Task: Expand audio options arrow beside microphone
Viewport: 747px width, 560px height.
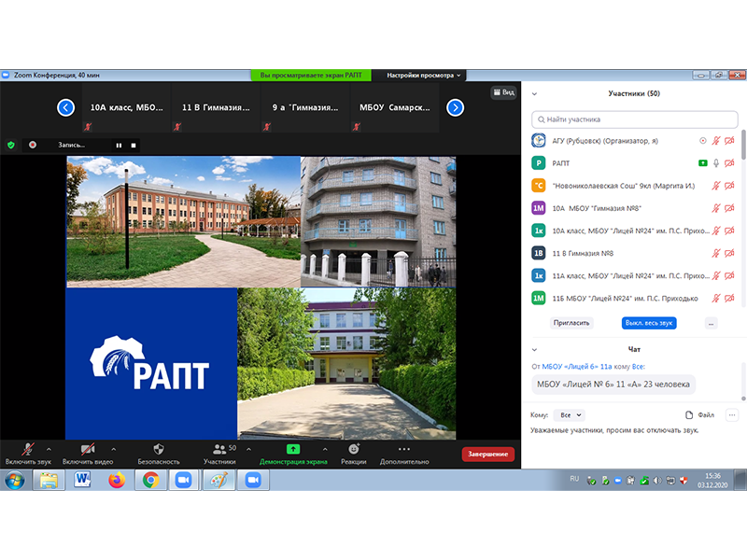Action: (x=49, y=449)
